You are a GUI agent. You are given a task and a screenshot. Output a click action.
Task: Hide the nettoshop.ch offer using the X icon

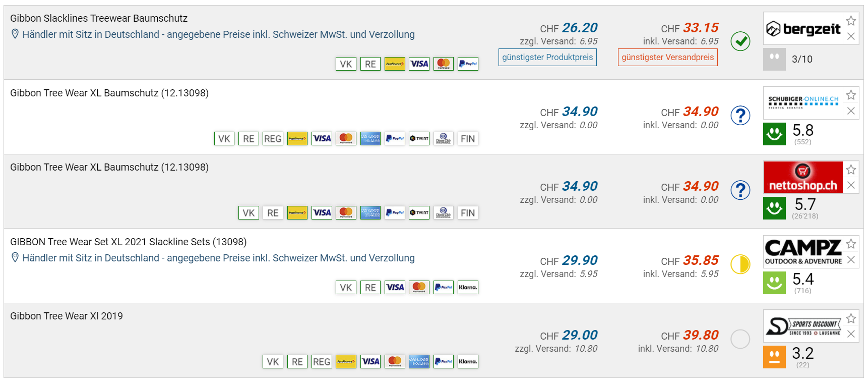point(851,185)
